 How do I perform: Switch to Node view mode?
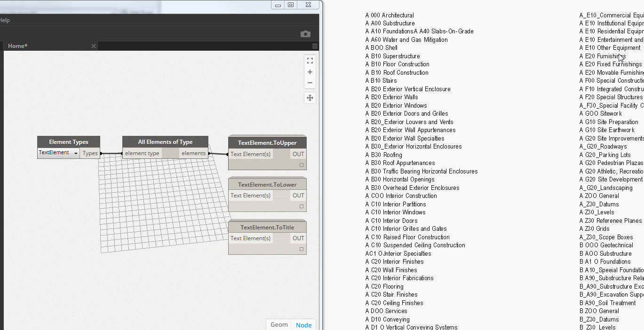[x=303, y=324]
